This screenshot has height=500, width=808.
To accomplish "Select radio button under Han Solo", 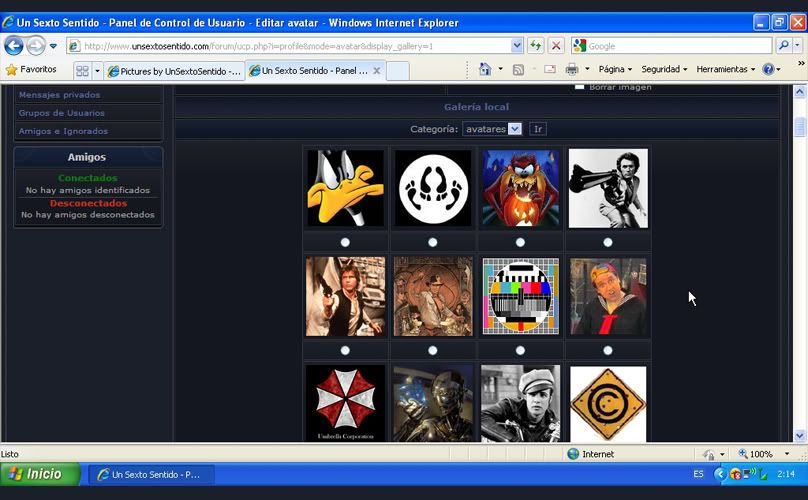I will click(x=345, y=351).
